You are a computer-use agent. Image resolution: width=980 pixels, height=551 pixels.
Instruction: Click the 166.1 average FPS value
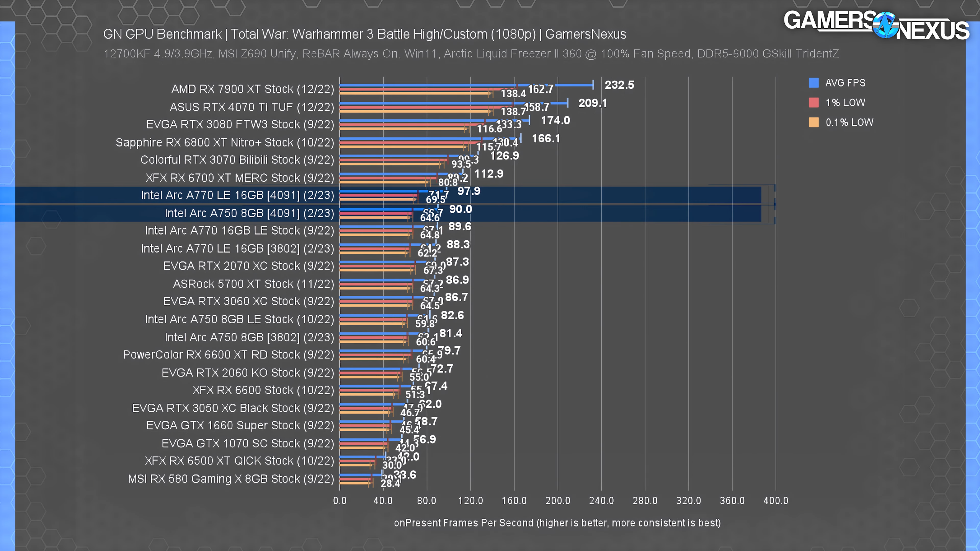[x=546, y=139]
